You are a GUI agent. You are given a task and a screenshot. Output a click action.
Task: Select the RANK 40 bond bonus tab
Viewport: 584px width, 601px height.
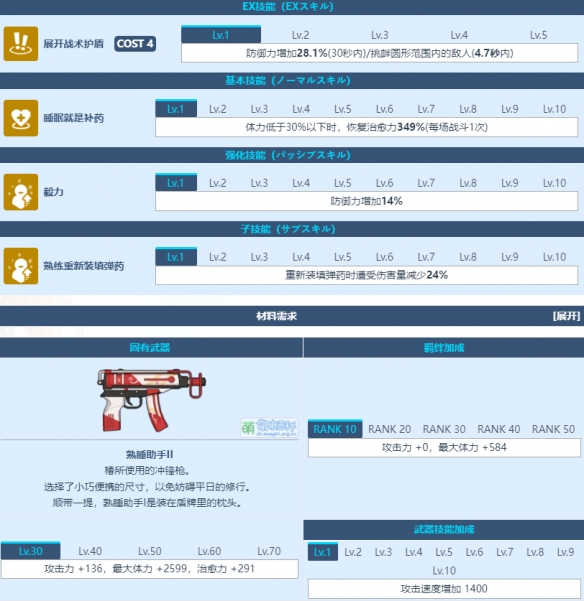(x=499, y=429)
